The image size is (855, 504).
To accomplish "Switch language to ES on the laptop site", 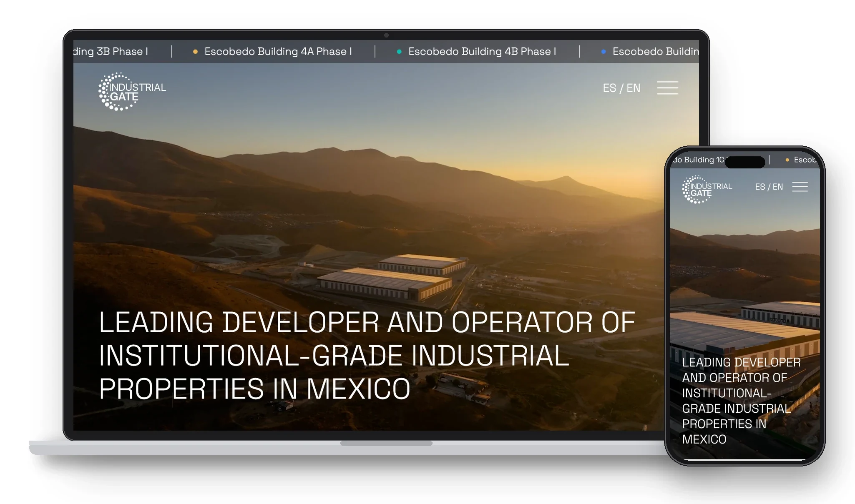I will point(609,88).
